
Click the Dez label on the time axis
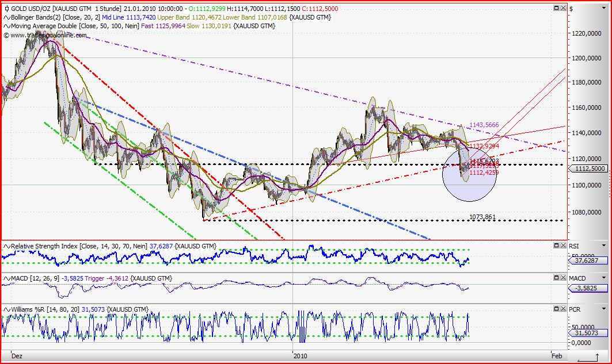tap(17, 355)
